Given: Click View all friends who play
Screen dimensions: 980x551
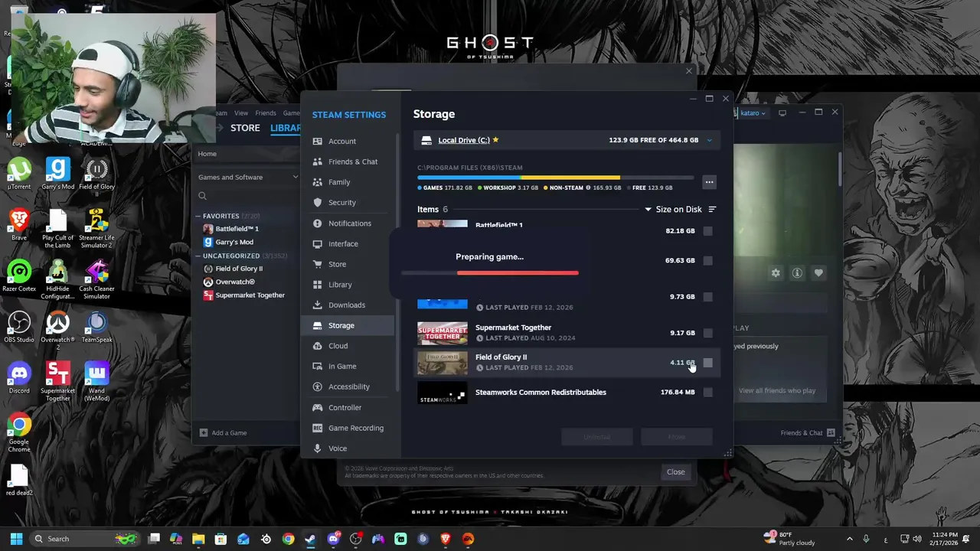Looking at the screenshot, I should point(777,390).
